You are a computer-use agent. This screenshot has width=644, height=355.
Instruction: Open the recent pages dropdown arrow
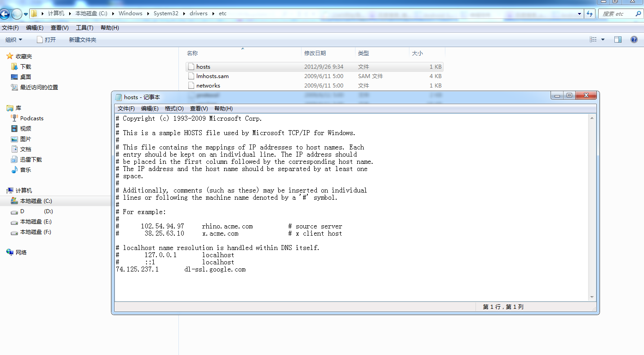pos(26,14)
